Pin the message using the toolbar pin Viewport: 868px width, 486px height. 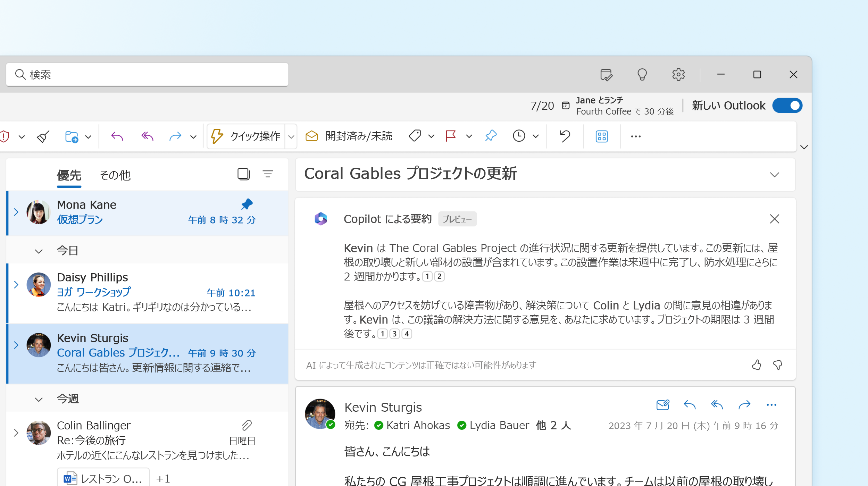point(491,136)
